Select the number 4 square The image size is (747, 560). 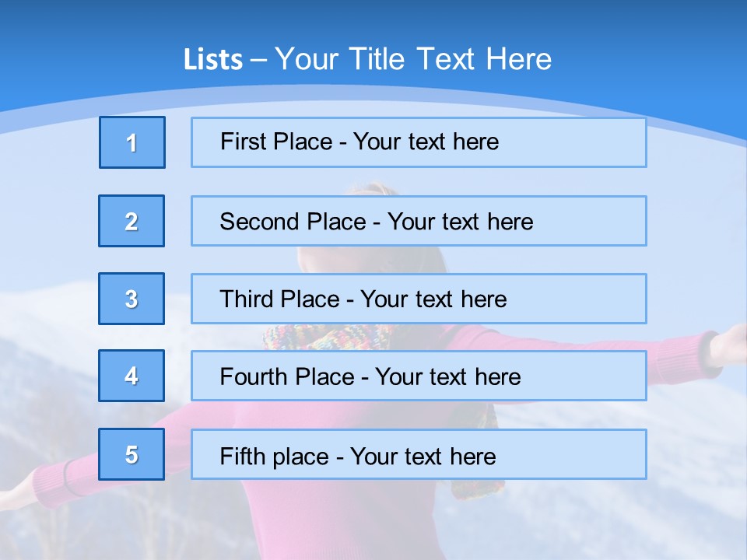pos(132,376)
